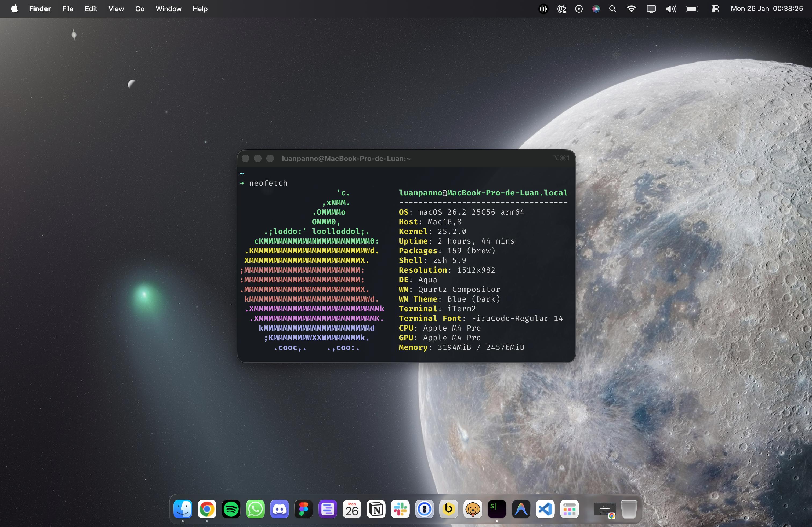
Task: Expand the battery status menu
Action: tap(692, 9)
